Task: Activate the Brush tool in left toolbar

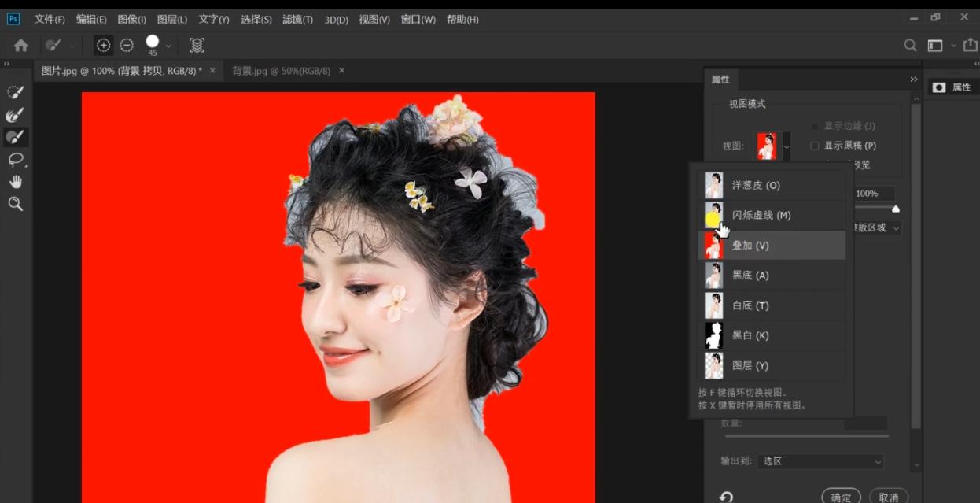Action: coord(16,136)
